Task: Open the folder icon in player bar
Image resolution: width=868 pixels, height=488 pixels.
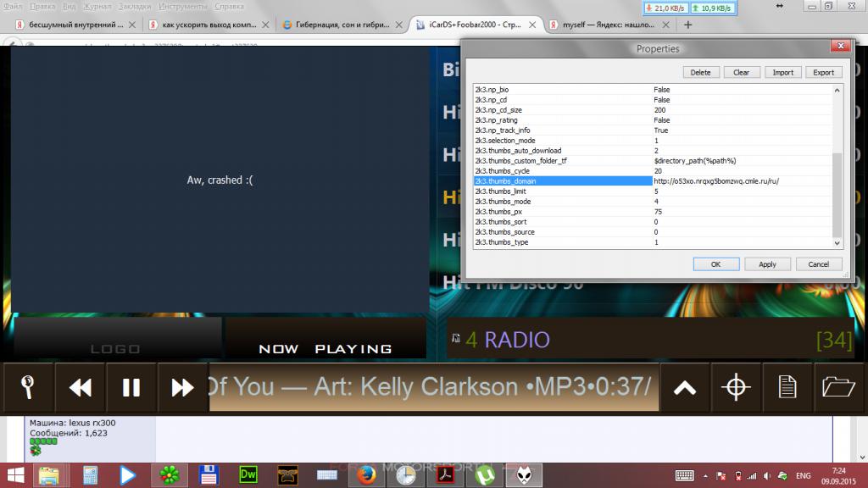Action: pos(838,387)
